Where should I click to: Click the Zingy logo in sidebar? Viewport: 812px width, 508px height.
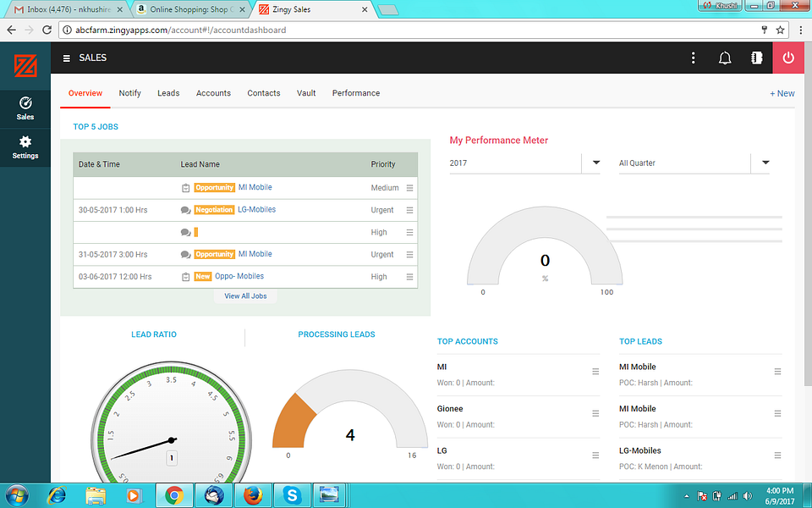click(x=25, y=65)
